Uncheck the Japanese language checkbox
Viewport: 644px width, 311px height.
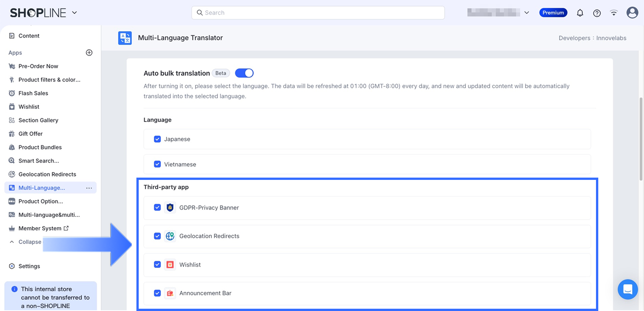(x=157, y=139)
